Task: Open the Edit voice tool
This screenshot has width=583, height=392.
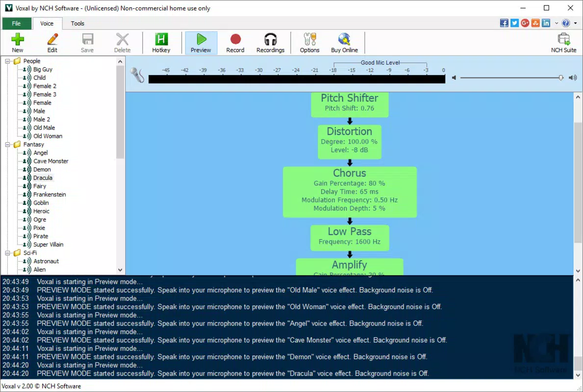Action: [x=52, y=43]
